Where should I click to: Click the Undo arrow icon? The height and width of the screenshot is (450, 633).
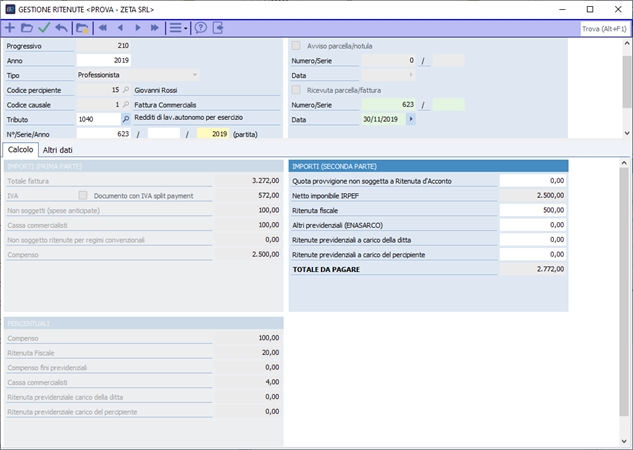61,28
